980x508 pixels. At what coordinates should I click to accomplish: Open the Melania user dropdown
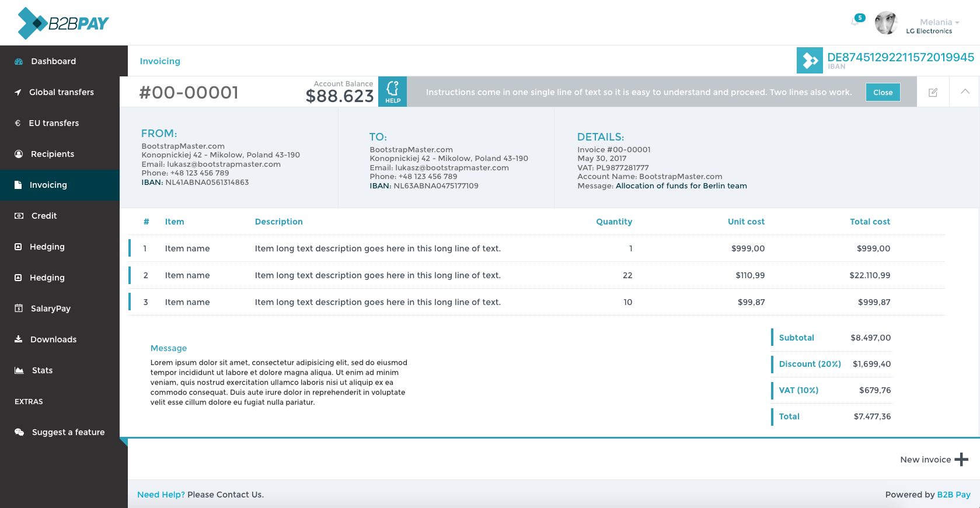click(939, 22)
